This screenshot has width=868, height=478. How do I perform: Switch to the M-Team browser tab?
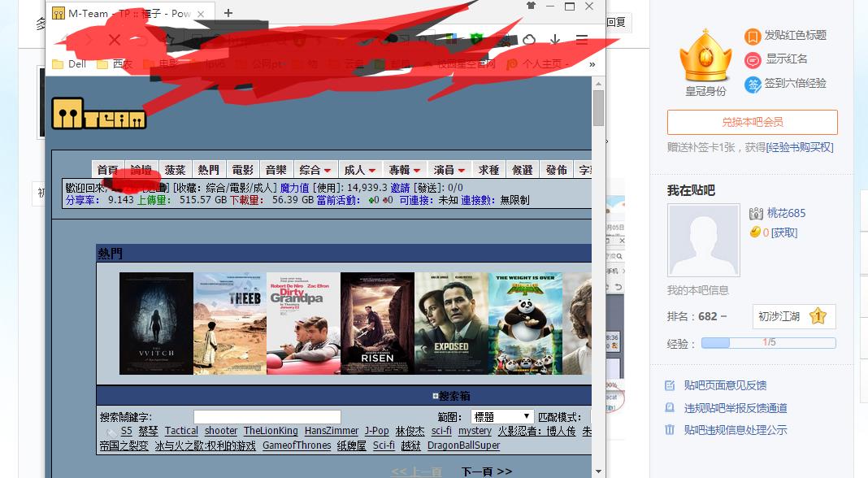point(129,14)
